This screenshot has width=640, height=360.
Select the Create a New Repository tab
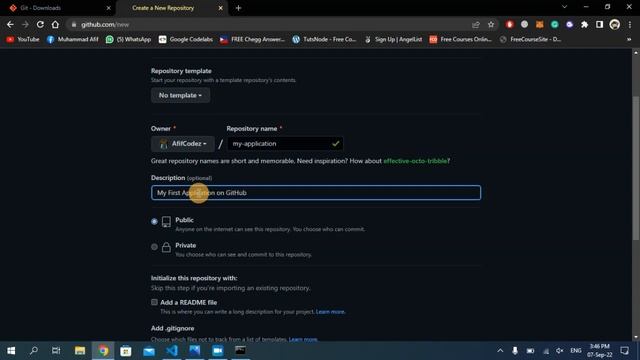coord(172,8)
